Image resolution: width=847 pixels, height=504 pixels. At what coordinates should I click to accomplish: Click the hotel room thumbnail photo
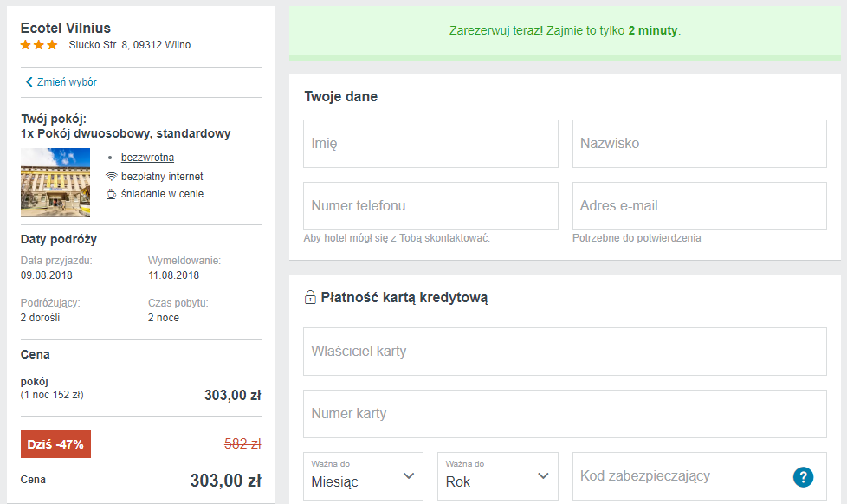[55, 182]
